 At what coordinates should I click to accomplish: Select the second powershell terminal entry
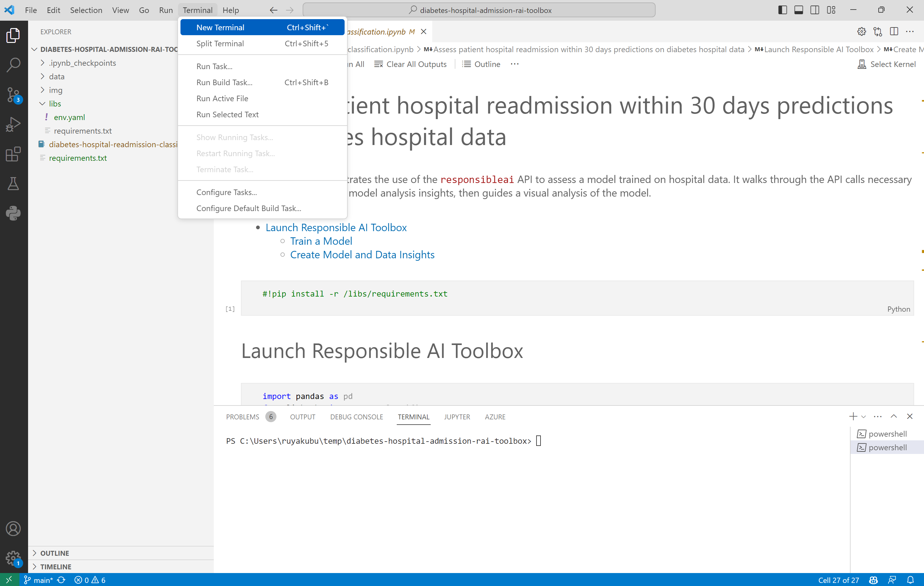887,447
